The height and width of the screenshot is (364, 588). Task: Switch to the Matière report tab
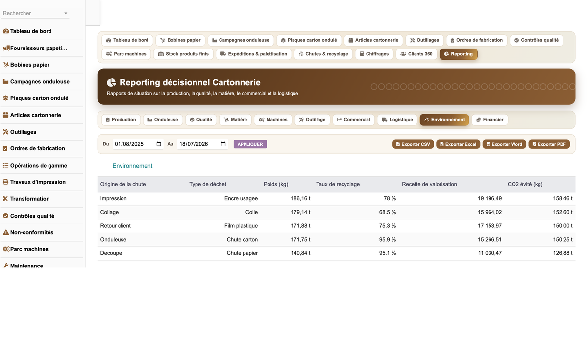[x=236, y=120]
